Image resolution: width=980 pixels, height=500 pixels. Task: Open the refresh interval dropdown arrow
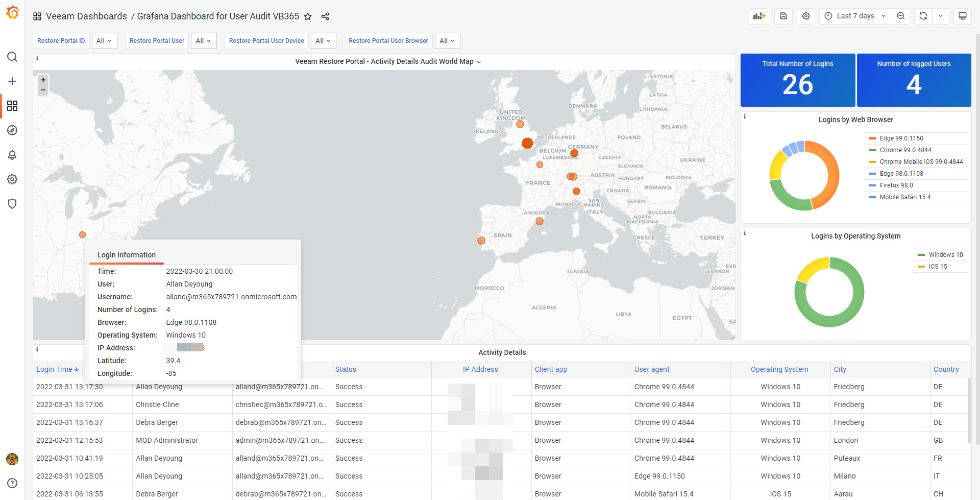pyautogui.click(x=941, y=16)
